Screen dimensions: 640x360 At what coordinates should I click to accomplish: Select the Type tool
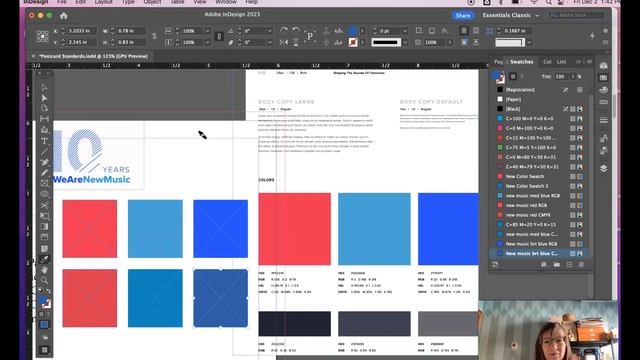pos(44,141)
